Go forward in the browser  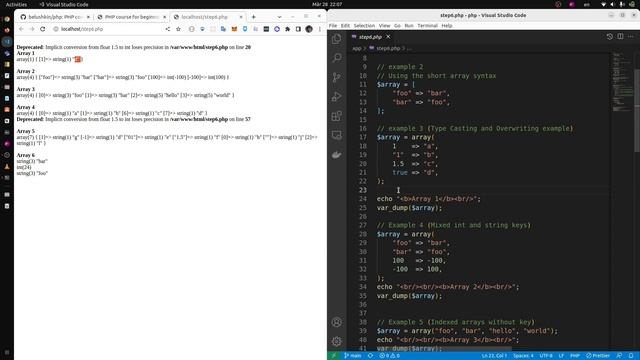[x=32, y=29]
